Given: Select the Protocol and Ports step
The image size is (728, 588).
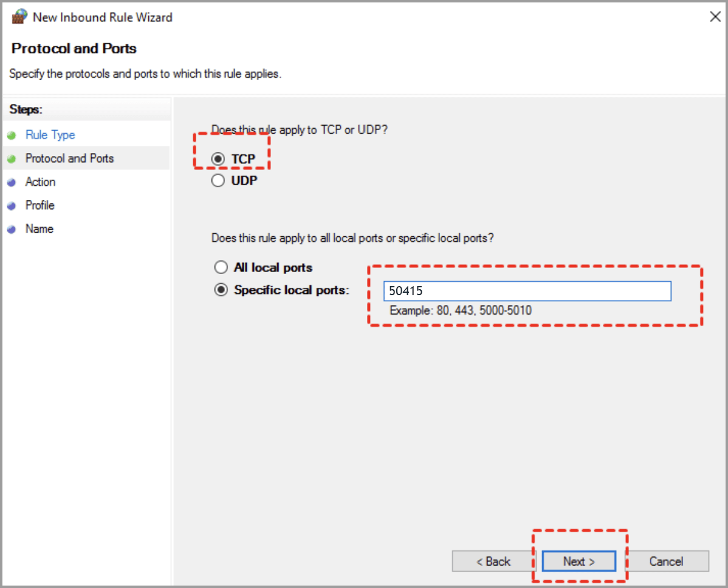Looking at the screenshot, I should [x=70, y=158].
